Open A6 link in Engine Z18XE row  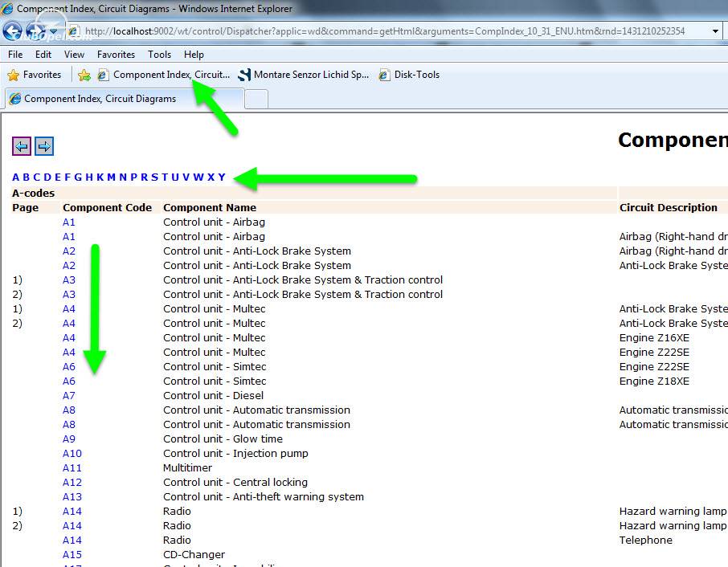(x=69, y=381)
